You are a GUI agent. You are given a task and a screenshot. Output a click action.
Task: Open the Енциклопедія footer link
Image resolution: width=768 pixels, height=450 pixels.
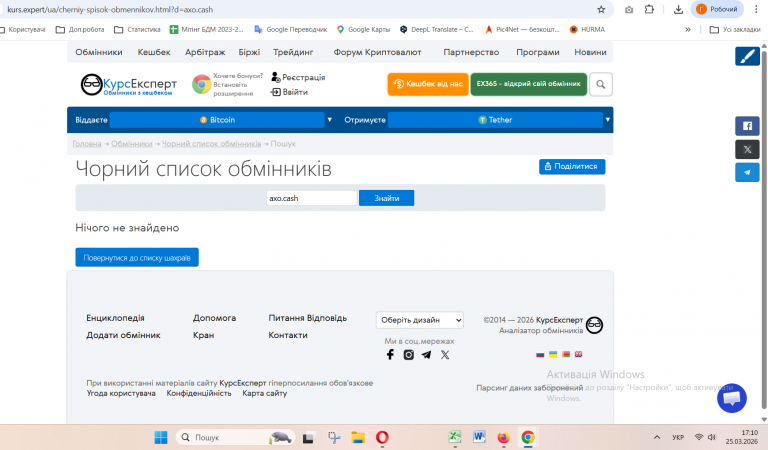[115, 318]
